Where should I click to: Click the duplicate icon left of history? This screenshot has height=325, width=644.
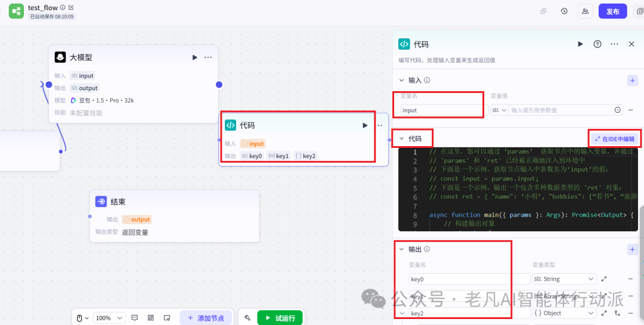coord(543,11)
